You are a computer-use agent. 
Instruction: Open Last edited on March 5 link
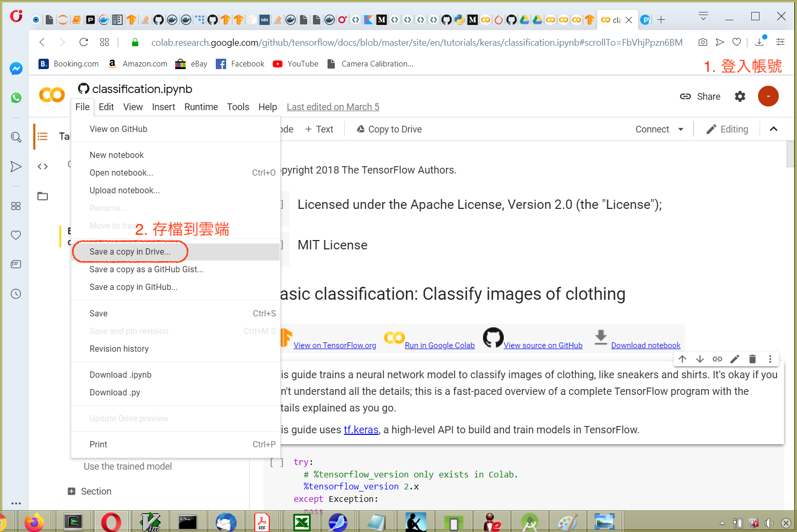coord(333,107)
